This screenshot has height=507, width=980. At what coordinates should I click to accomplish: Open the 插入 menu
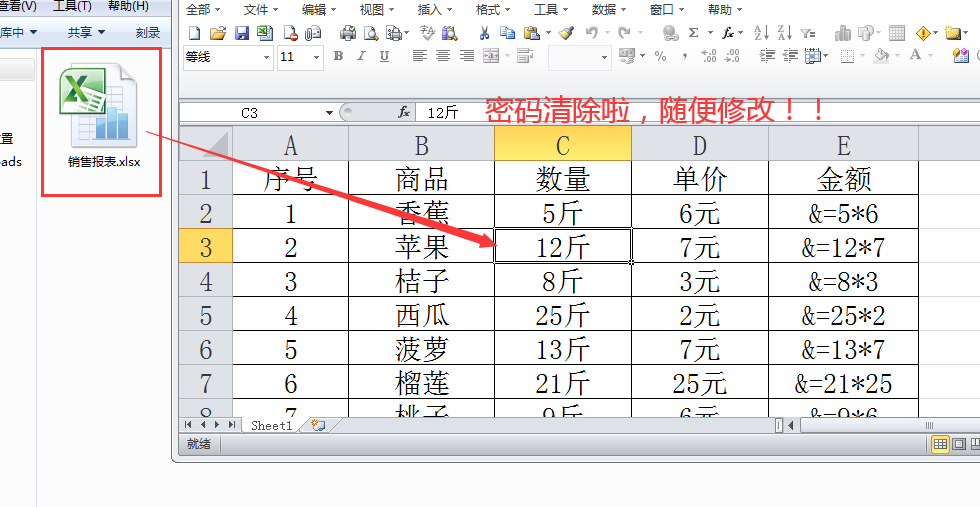[435, 9]
